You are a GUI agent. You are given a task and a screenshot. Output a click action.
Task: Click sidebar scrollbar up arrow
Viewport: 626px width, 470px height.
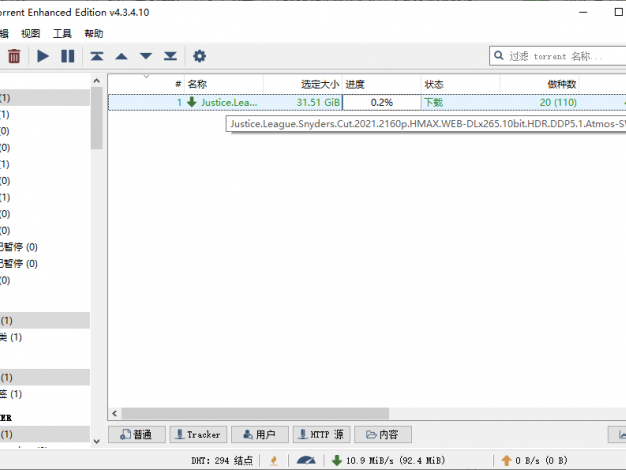[x=97, y=81]
